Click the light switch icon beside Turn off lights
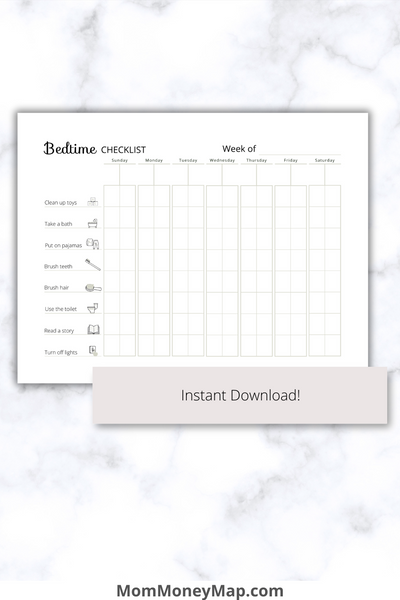This screenshot has width=400, height=600. (x=93, y=351)
